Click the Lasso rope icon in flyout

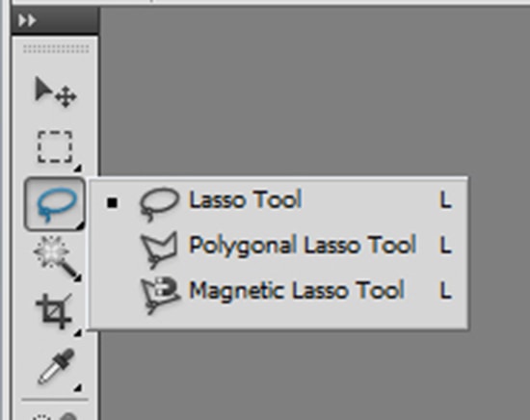coord(159,204)
